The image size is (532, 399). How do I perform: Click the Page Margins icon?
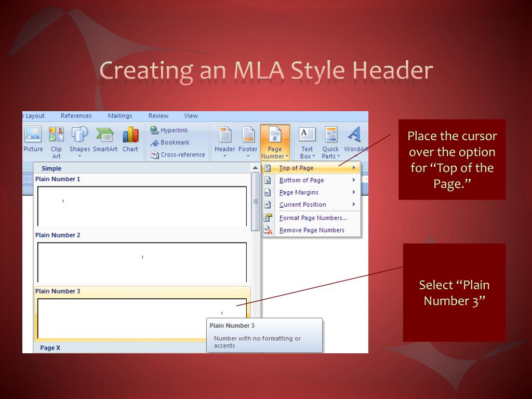(x=268, y=192)
